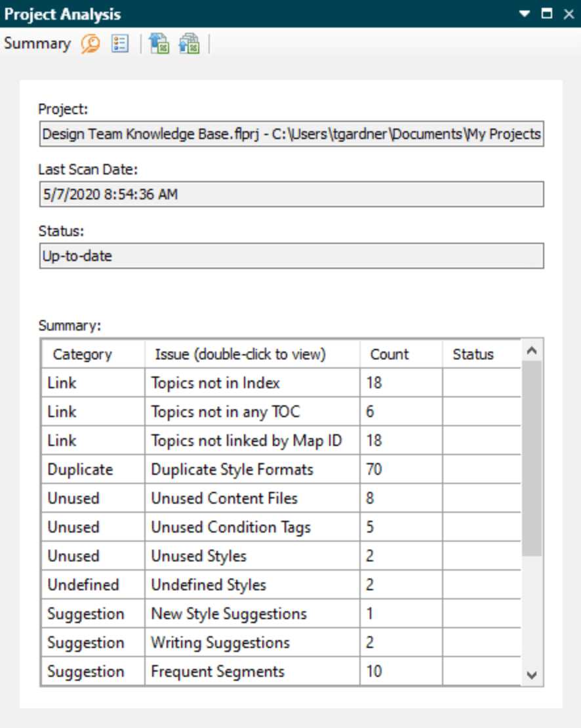Click the Last Scan Date field
This screenshot has height=728, width=581.
coord(291,195)
